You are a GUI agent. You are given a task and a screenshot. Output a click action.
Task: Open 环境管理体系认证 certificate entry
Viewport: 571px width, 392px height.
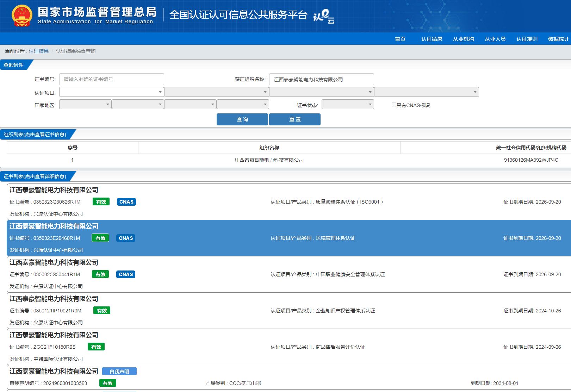pos(289,238)
